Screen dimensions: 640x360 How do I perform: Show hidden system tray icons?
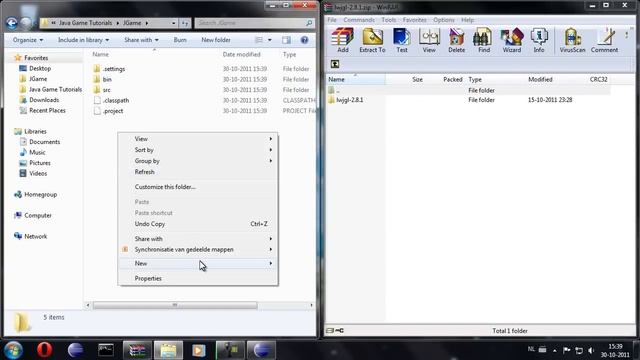point(554,350)
